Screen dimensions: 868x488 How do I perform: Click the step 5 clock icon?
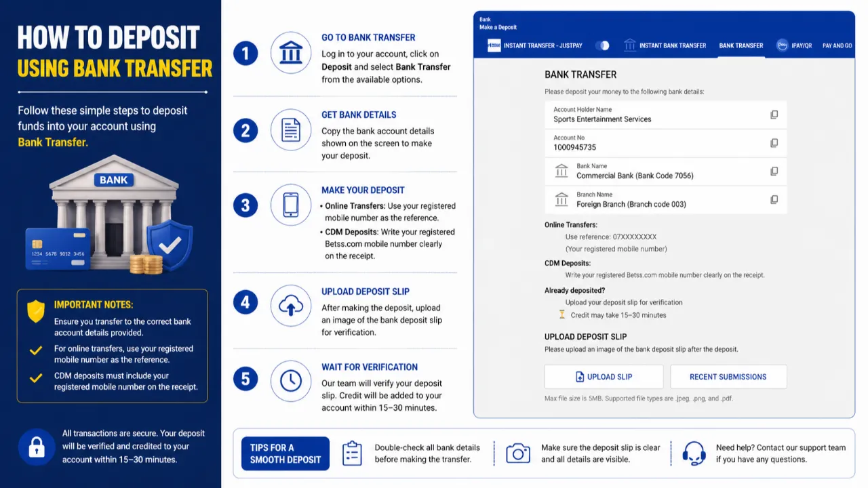coord(291,381)
